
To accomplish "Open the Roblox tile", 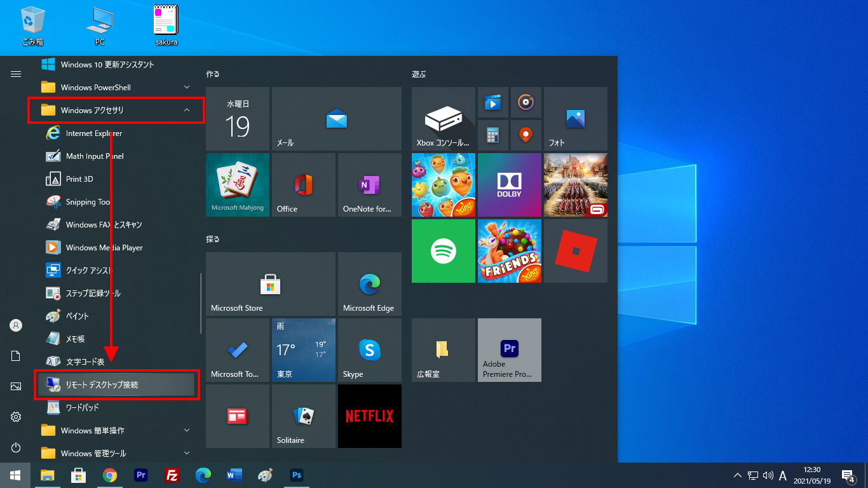I will (x=576, y=251).
